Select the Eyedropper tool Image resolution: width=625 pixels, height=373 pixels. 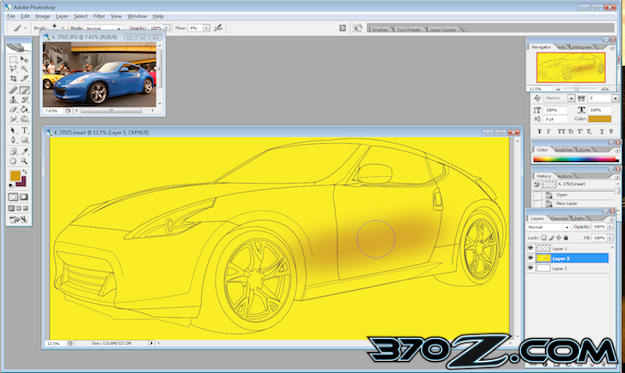pos(24,151)
